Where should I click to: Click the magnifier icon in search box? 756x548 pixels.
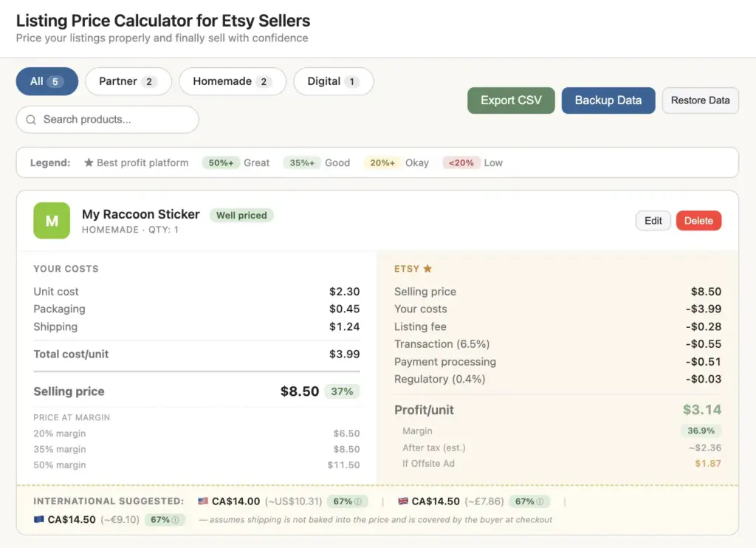[x=31, y=120]
